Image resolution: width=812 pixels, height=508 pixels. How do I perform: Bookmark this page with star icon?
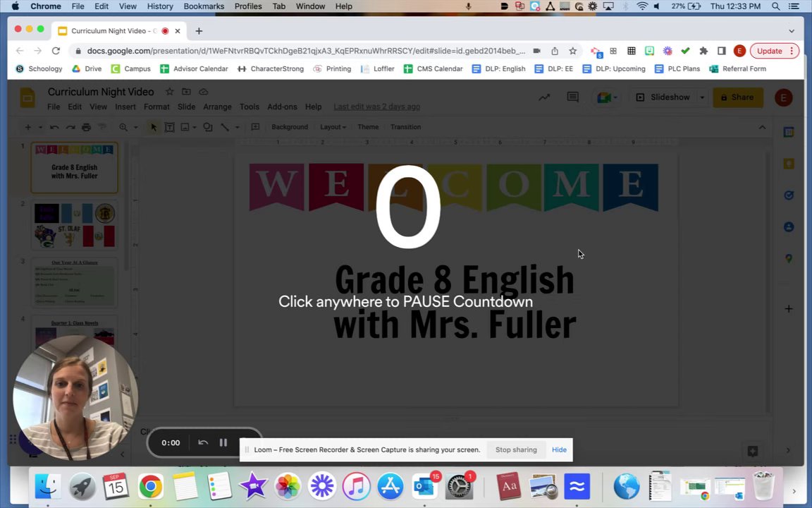tap(573, 51)
